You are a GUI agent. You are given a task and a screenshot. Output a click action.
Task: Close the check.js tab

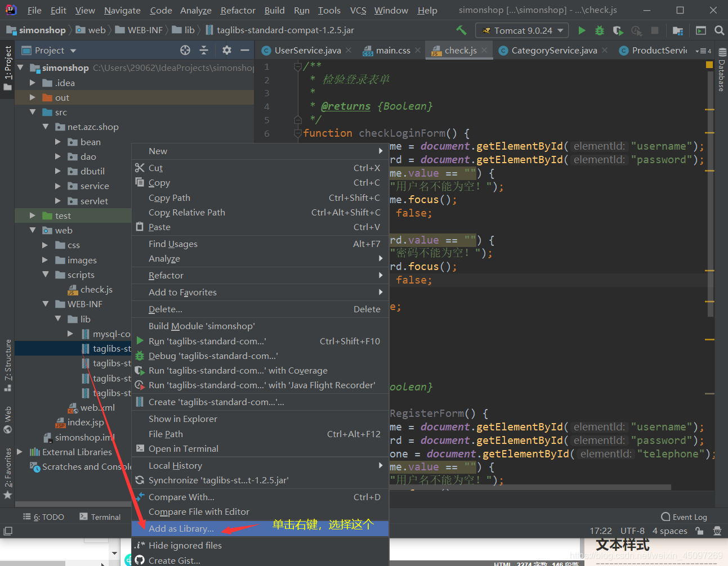[x=485, y=50]
